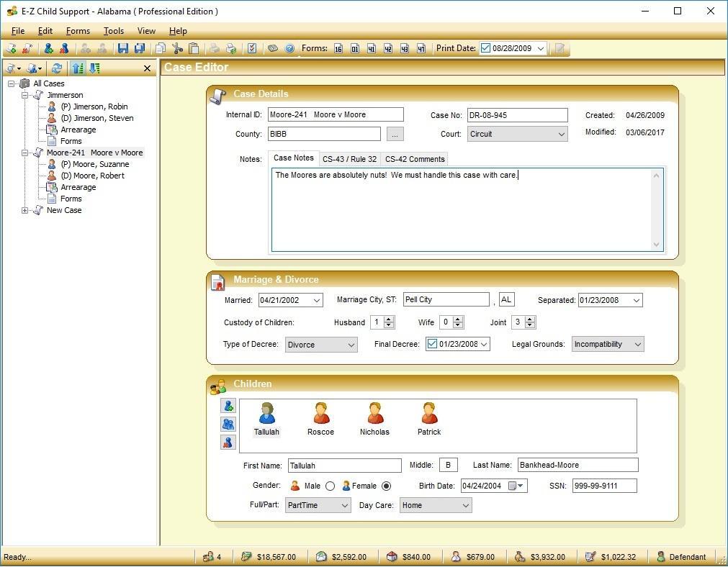Click the save all double-floppy icon

click(139, 48)
